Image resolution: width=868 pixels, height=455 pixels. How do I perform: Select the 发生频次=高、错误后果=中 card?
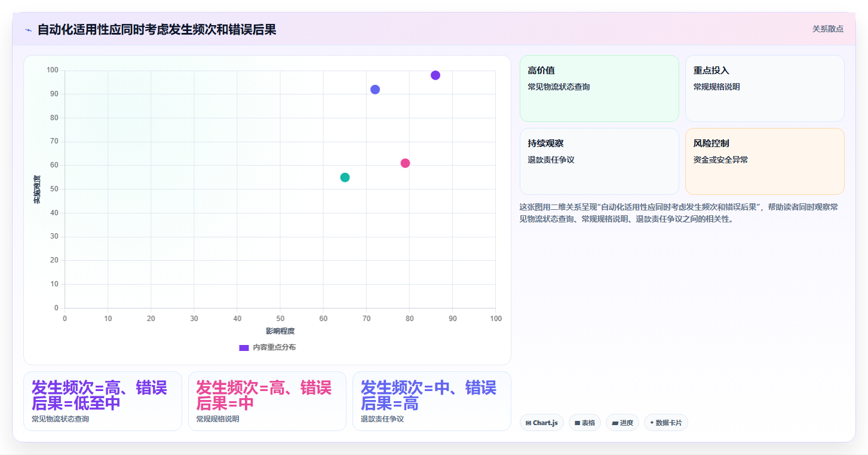pyautogui.click(x=267, y=401)
